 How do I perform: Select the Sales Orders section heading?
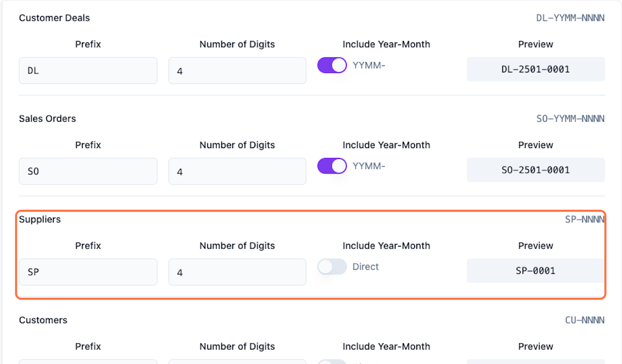[47, 119]
